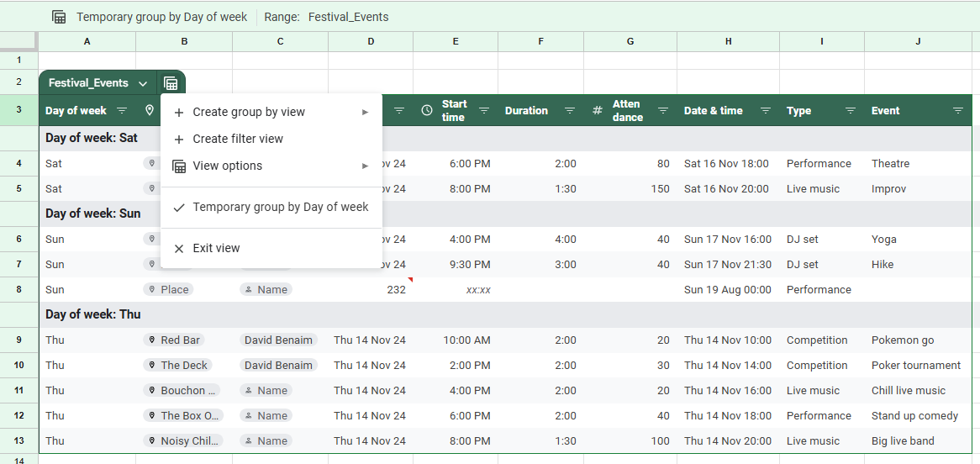Click the clock icon in Start time header
The image size is (980, 464).
tap(427, 110)
